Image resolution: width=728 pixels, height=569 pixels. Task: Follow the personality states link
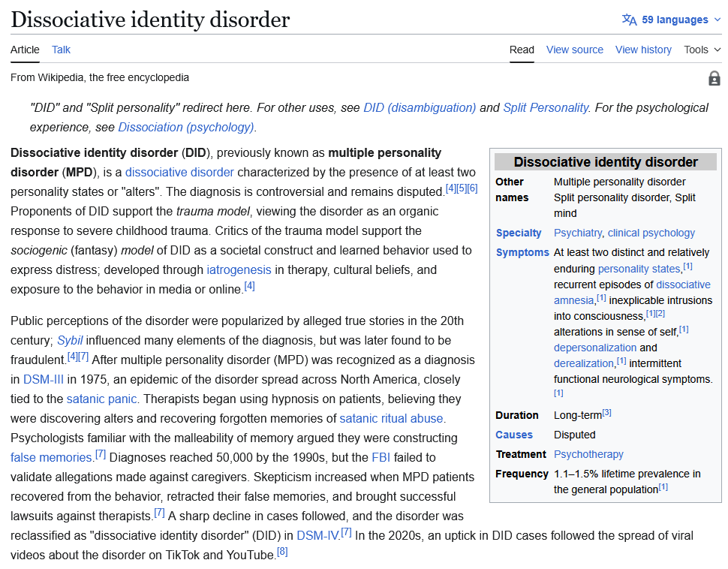coord(639,269)
